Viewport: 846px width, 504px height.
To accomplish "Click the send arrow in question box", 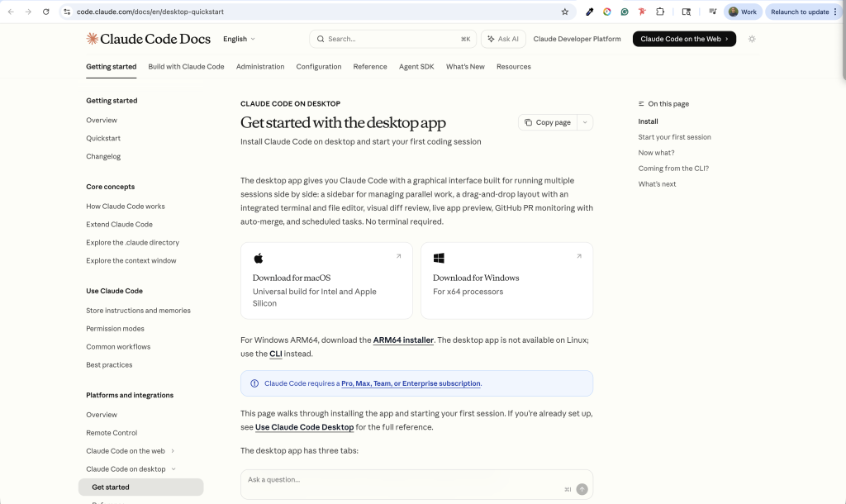I will point(582,489).
